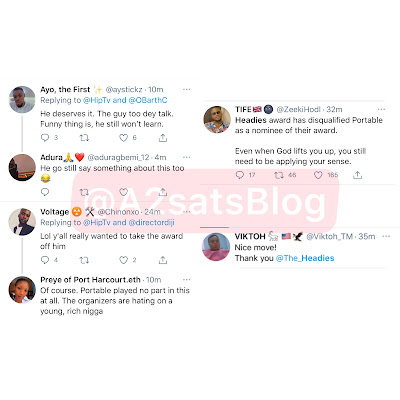Image resolution: width=400 pixels, height=400 pixels.
Task: Retweet Ayo, the First's reply
Action: [x=84, y=138]
